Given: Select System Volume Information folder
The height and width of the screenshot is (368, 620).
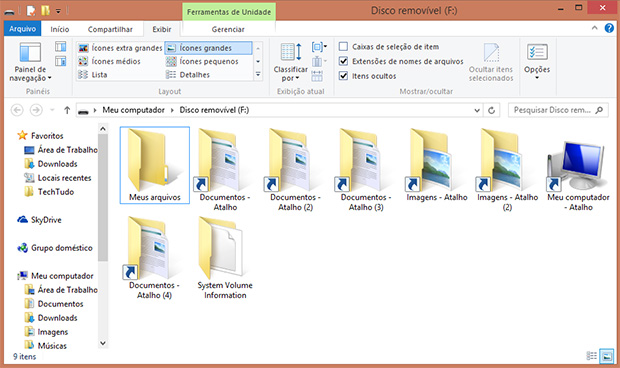Looking at the screenshot, I should pyautogui.click(x=225, y=258).
